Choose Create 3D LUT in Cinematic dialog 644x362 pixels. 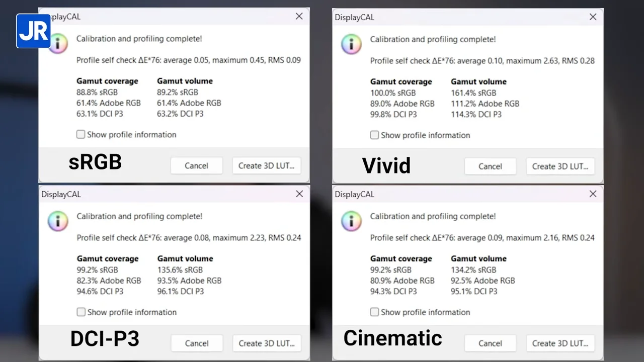(x=560, y=343)
